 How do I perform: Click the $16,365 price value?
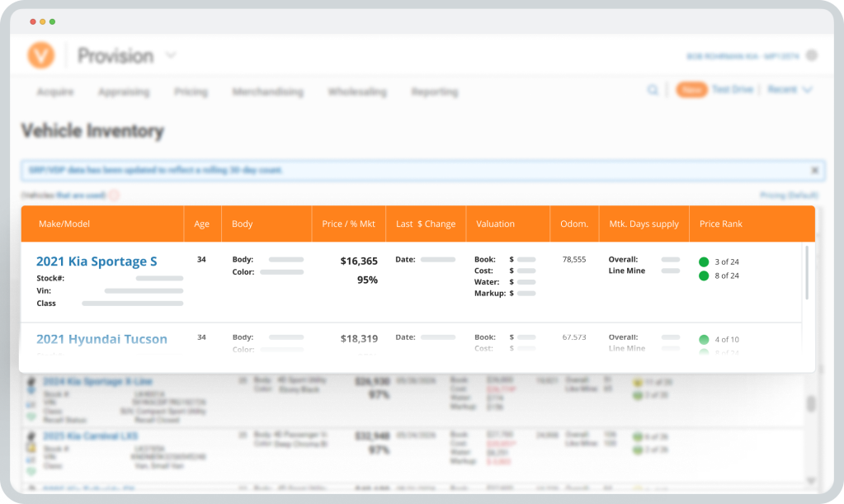click(x=359, y=261)
